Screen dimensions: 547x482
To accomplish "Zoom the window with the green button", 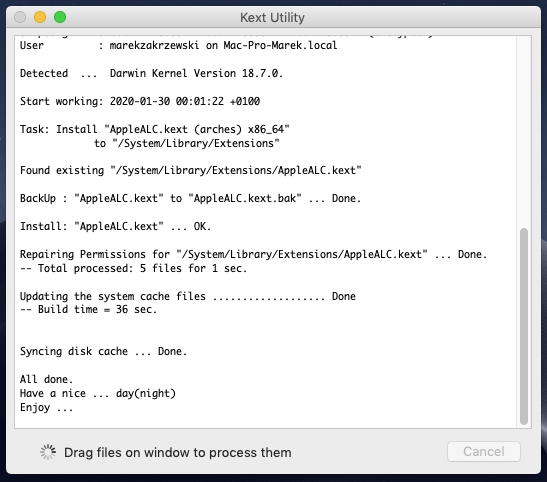I will pos(60,17).
